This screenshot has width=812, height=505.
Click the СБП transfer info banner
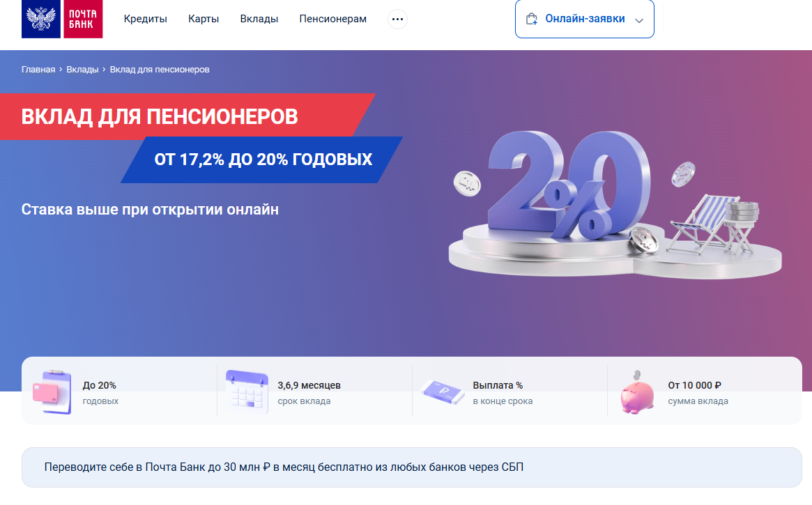pos(412,467)
